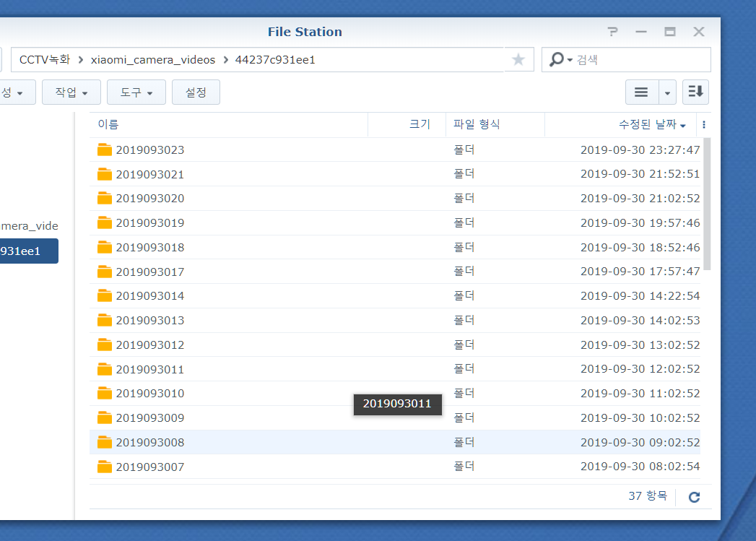Click date 2019-09-30 14:22:54

coord(640,295)
